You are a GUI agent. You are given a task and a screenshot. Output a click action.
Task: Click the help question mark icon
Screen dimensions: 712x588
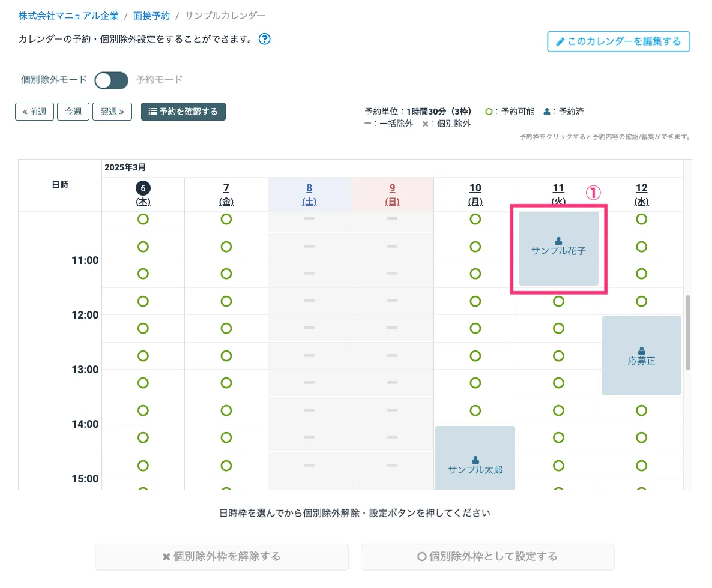[x=264, y=40]
